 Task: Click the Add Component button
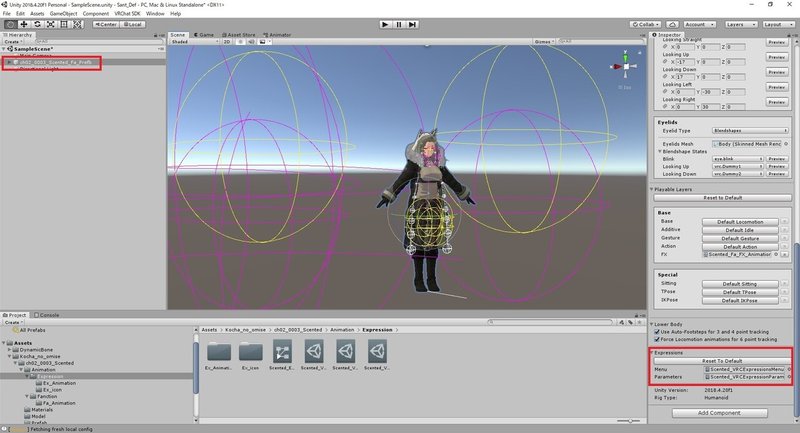point(719,413)
